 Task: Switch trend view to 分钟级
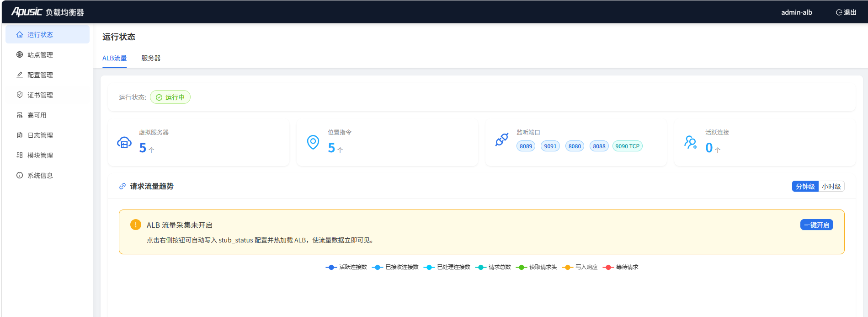(805, 187)
